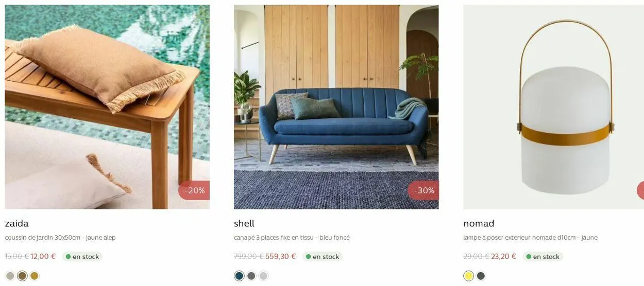Open the shell blue sofa product image

click(x=336, y=107)
